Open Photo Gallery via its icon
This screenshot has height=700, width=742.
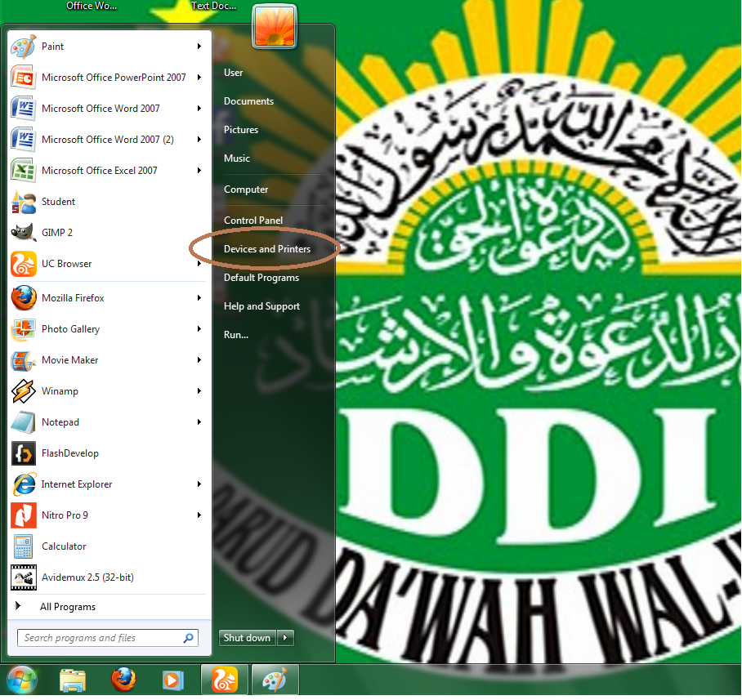tap(23, 328)
